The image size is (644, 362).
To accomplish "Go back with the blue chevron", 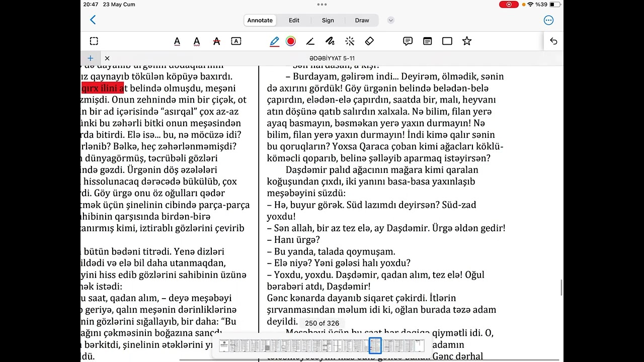I will [x=93, y=20].
